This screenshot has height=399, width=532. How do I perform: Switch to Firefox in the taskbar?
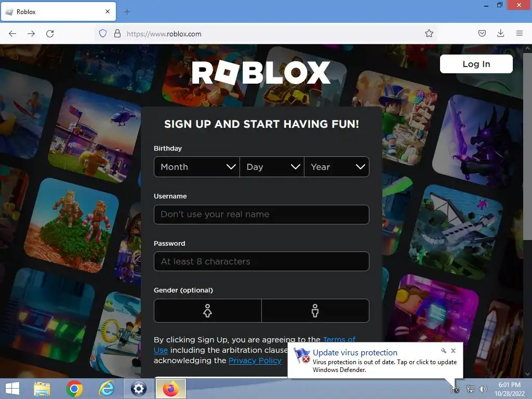pos(170,389)
